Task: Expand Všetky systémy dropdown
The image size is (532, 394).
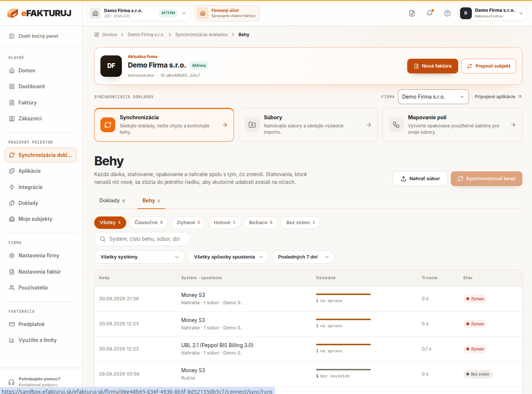Action: [140, 257]
